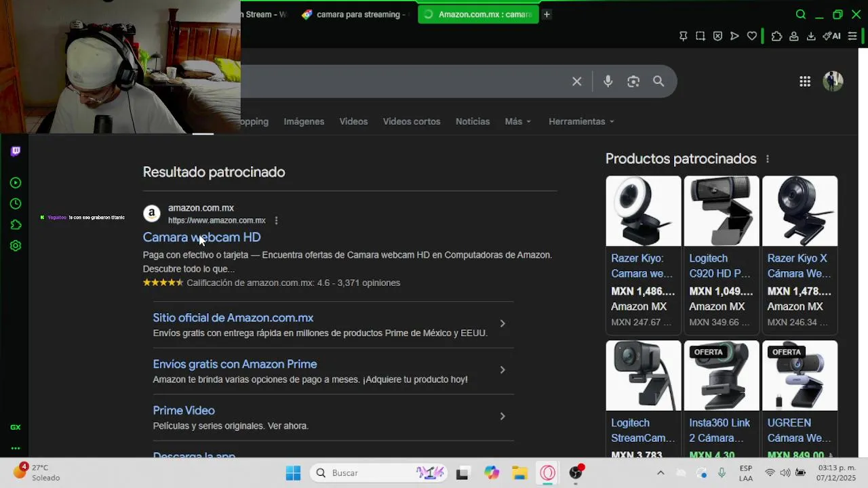Click the pinboard pin icon in toolbar
Viewport: 868px width, 488px height.
coord(684,36)
